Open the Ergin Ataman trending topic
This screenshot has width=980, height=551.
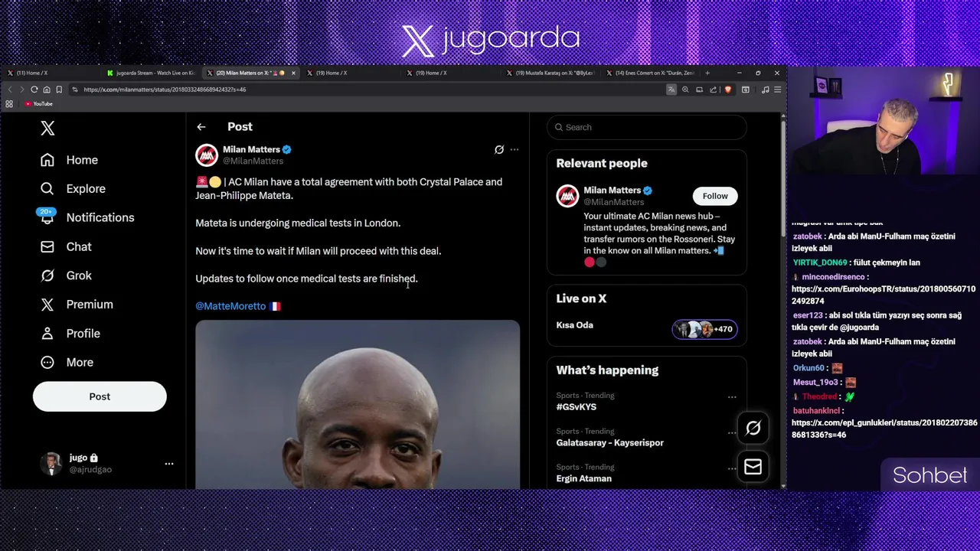tap(584, 479)
